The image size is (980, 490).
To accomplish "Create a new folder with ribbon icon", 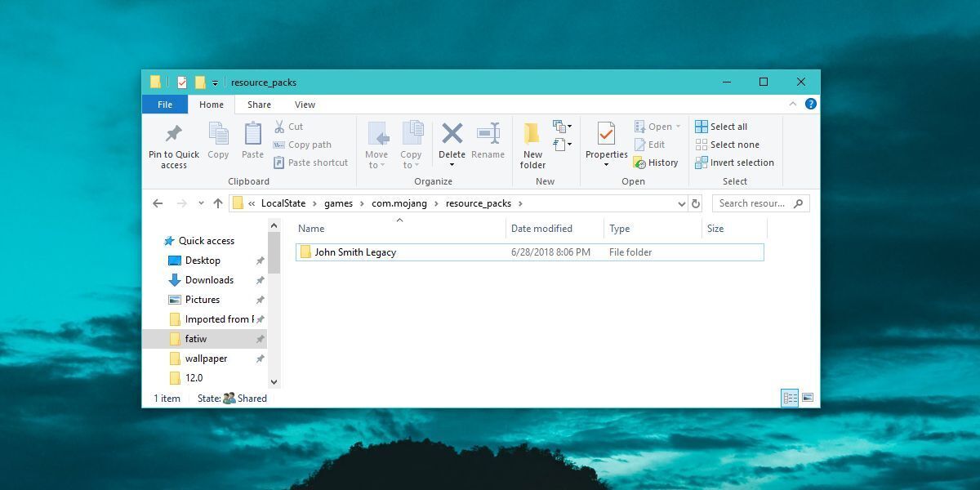I will click(x=532, y=140).
